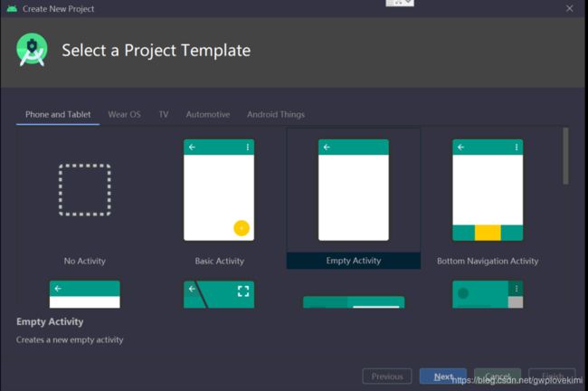Click the Bottom Navigation Activity label

tap(488, 261)
